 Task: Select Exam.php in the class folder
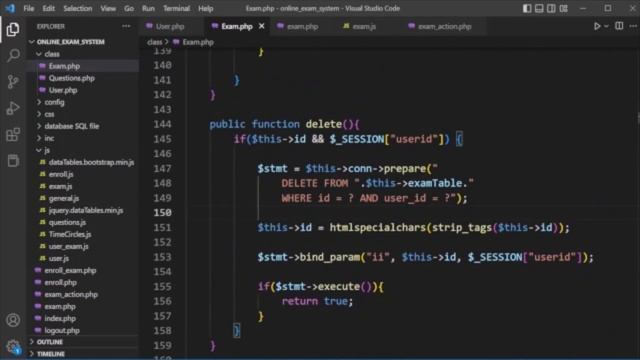(x=64, y=66)
